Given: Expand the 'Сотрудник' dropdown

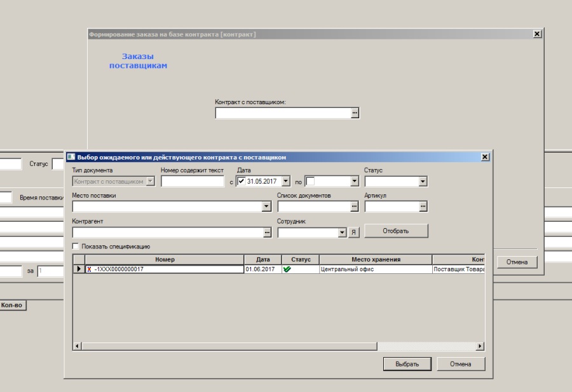Looking at the screenshot, I should click(342, 233).
